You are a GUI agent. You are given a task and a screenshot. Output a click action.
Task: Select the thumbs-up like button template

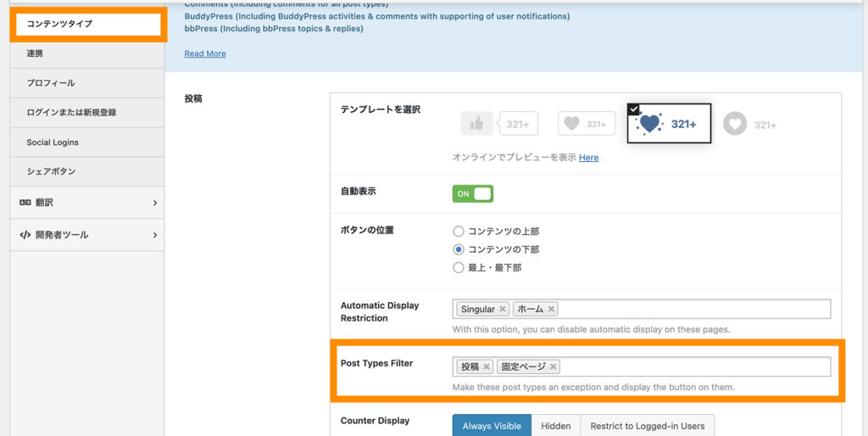496,124
